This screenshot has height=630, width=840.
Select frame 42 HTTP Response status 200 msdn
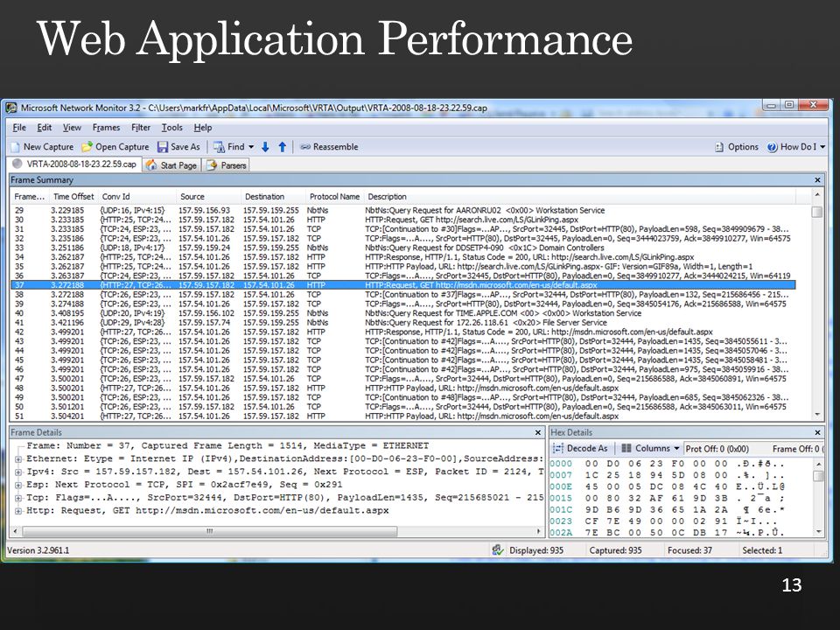pos(402,332)
